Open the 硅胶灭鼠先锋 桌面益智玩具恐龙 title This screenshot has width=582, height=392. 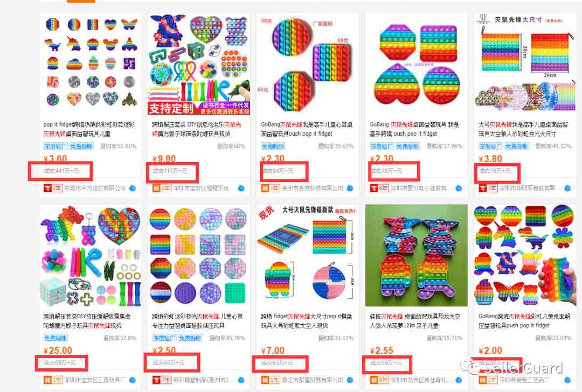tap(415, 321)
